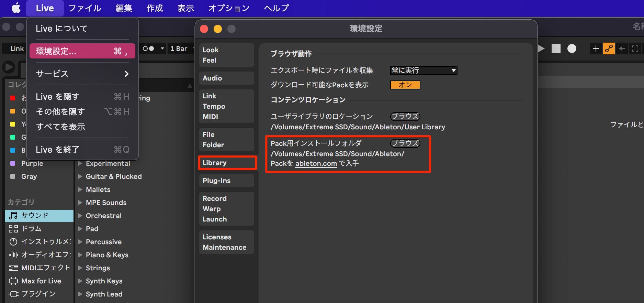Open the Apple menu

pos(16,8)
